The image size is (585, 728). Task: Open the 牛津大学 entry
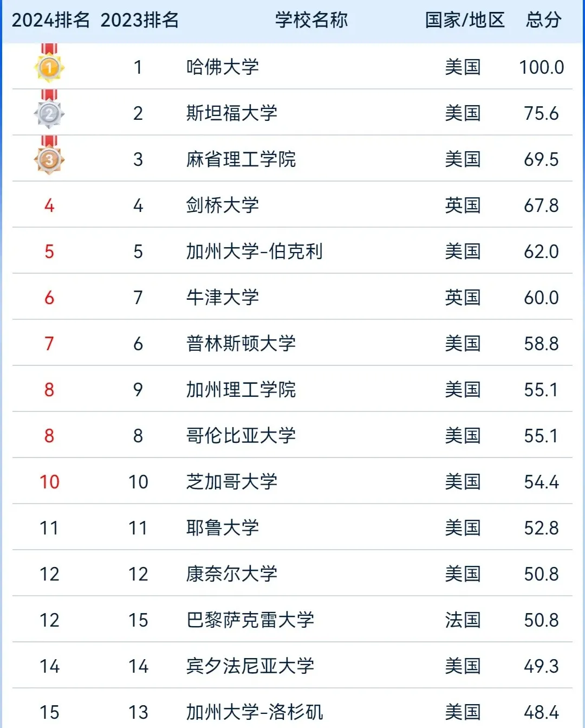point(223,298)
